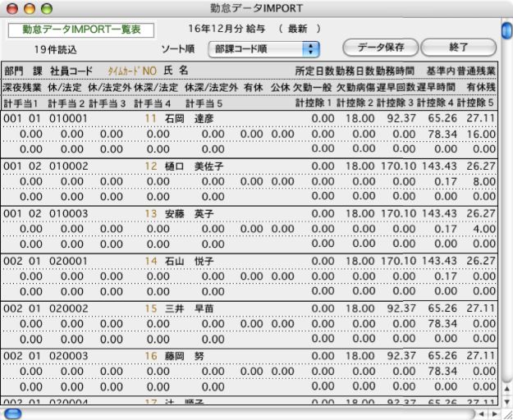The image size is (513, 420).
Task: Click timecard number 14 for 石山 悦子
Action: coord(150,259)
